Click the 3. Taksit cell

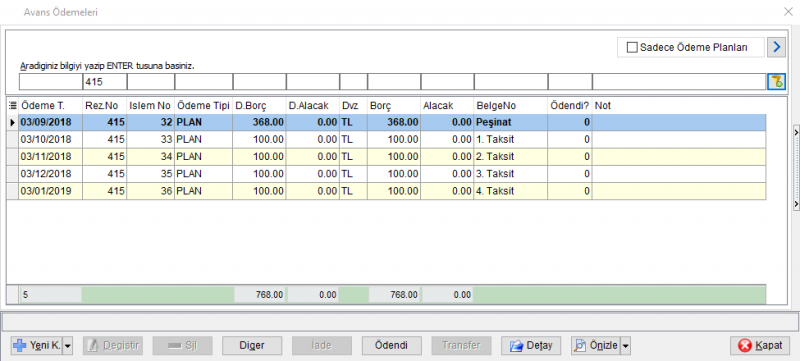pyautogui.click(x=511, y=173)
